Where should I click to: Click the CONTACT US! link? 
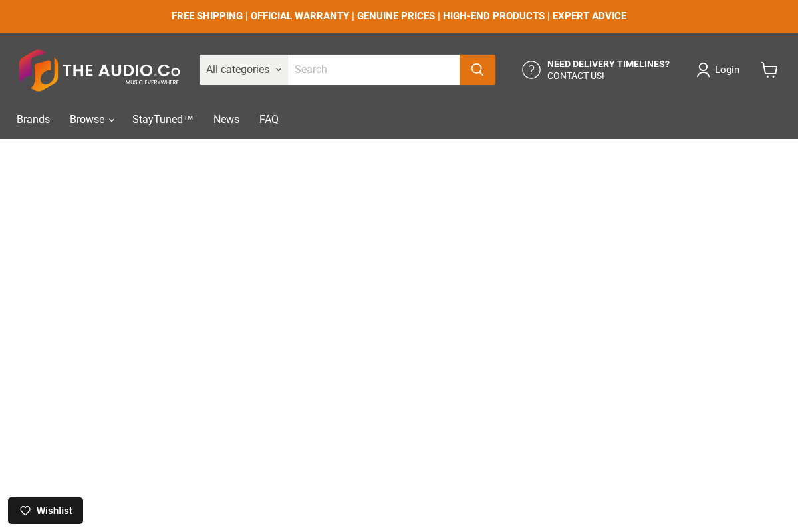(575, 76)
